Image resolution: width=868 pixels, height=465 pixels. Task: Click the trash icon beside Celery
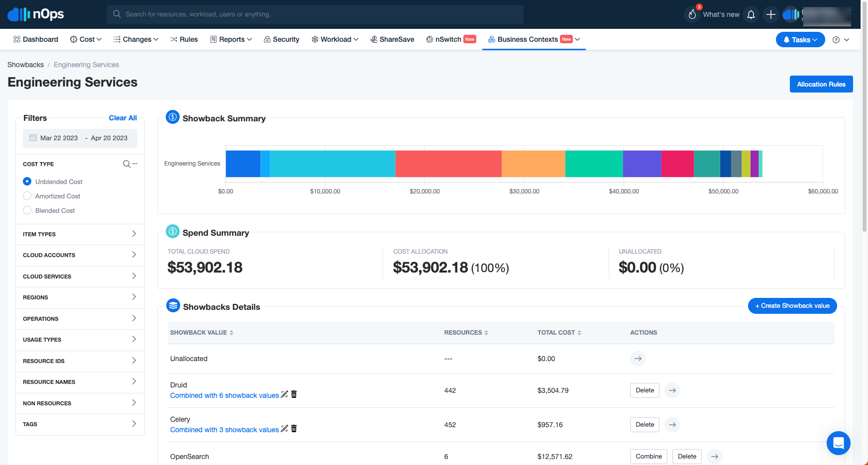tap(294, 429)
